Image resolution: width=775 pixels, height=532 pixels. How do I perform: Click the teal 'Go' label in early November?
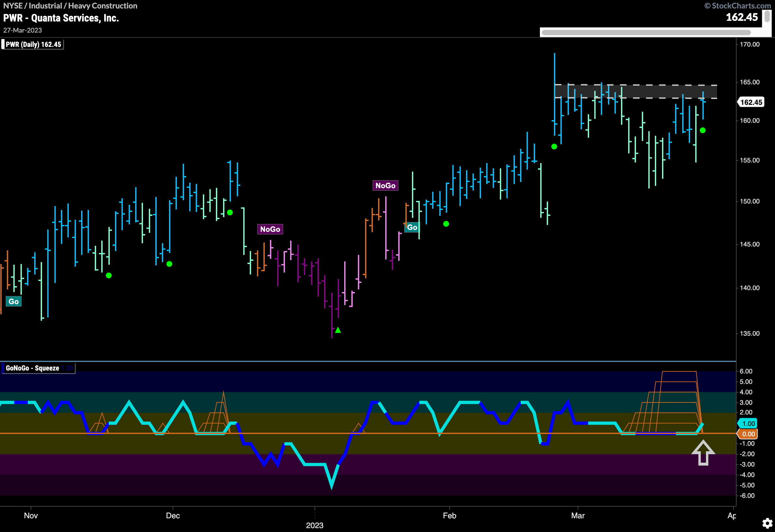coord(14,301)
